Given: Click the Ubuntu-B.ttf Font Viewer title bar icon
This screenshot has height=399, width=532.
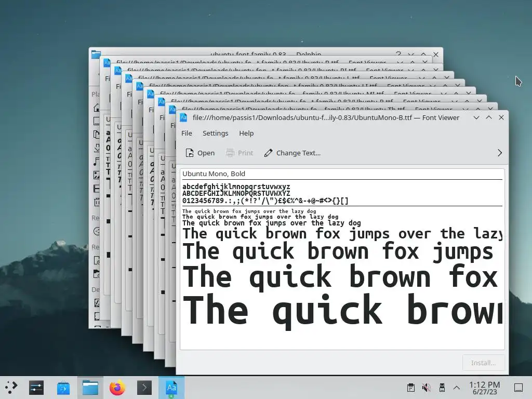Looking at the screenshot, I should click(107, 62).
